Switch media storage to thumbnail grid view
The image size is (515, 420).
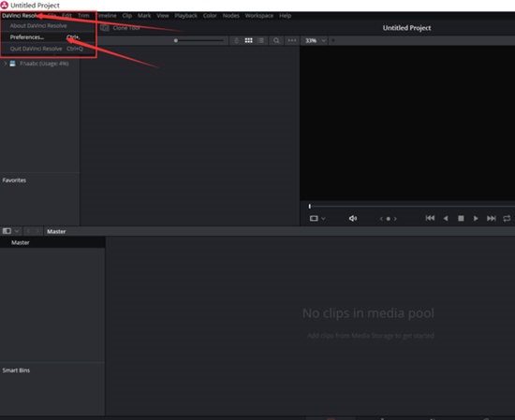coord(249,40)
